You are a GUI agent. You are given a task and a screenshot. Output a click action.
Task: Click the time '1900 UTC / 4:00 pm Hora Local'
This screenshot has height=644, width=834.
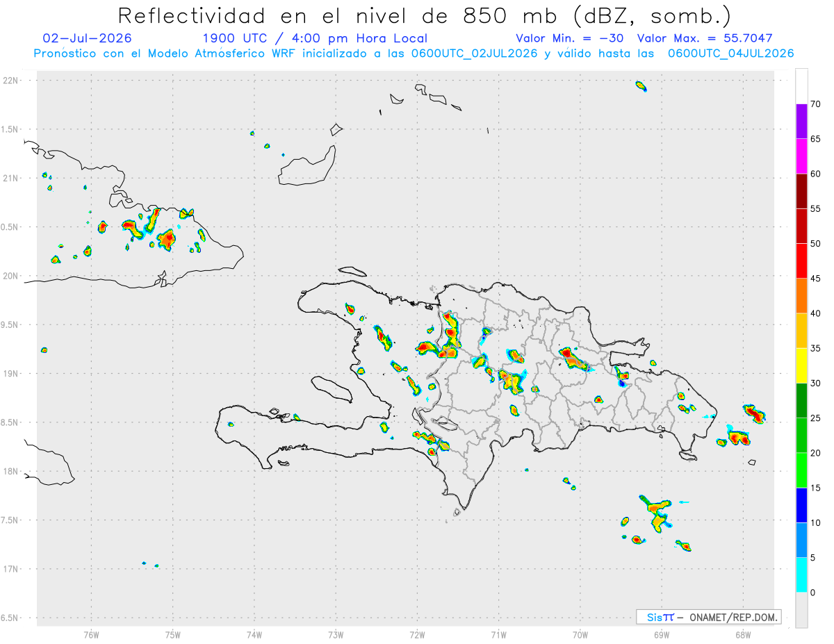point(315,38)
